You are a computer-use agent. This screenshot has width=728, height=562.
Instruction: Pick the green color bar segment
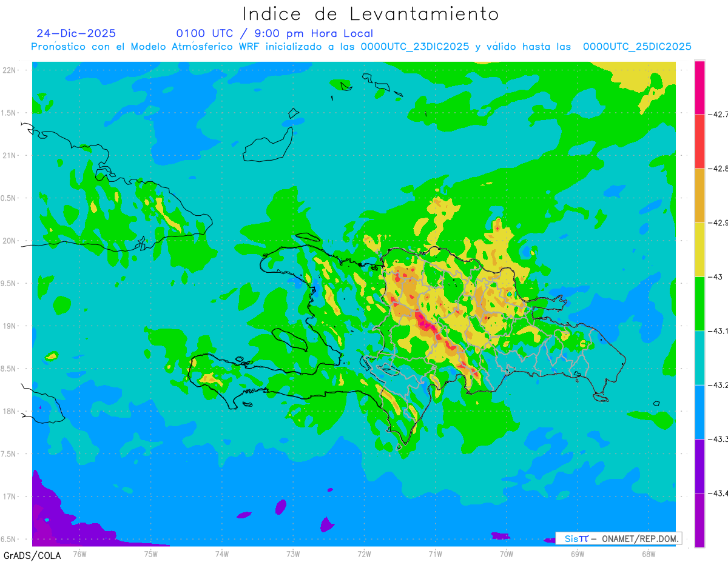pos(699,303)
